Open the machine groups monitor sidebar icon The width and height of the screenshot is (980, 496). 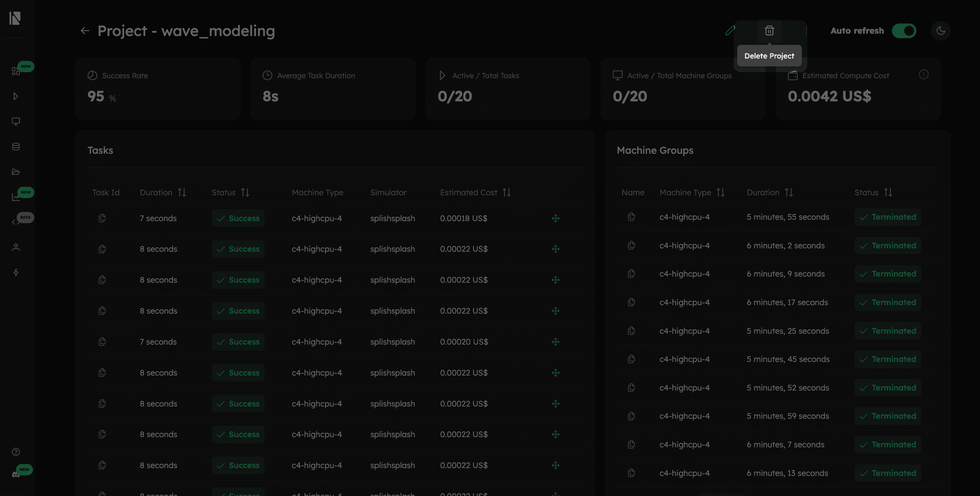16,121
